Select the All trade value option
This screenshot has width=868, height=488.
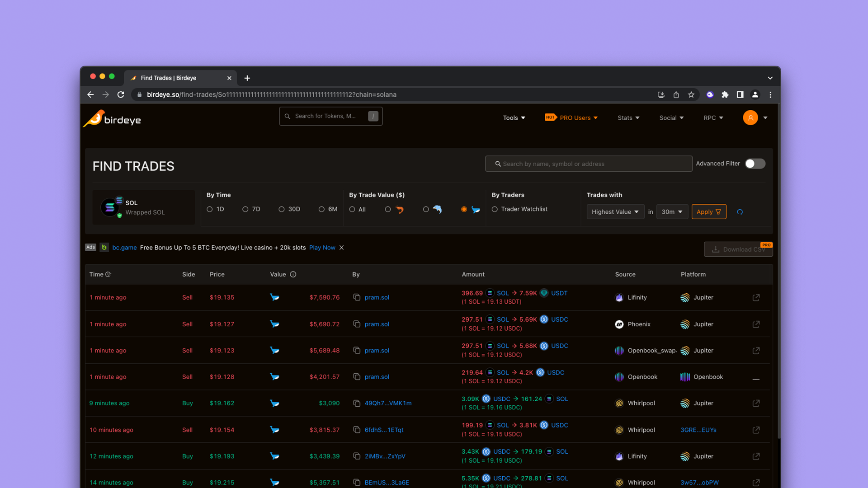pyautogui.click(x=352, y=209)
